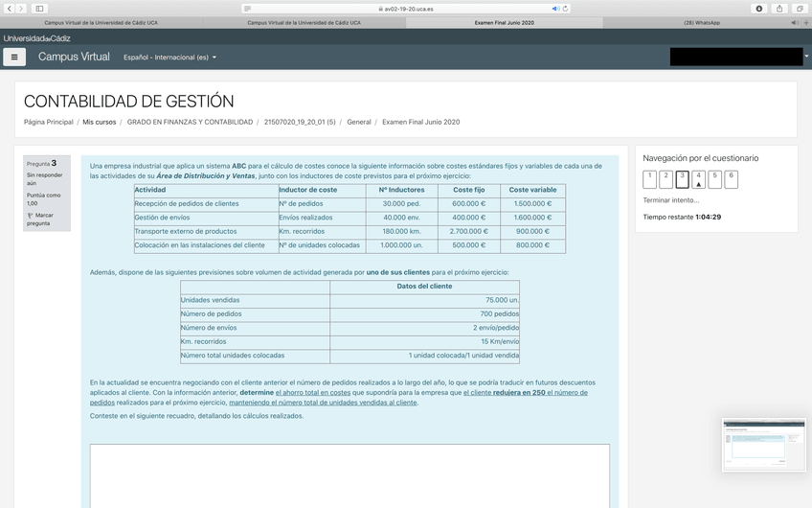This screenshot has width=812, height=508.
Task: Open the screenshot preview thumbnail
Action: click(763, 444)
